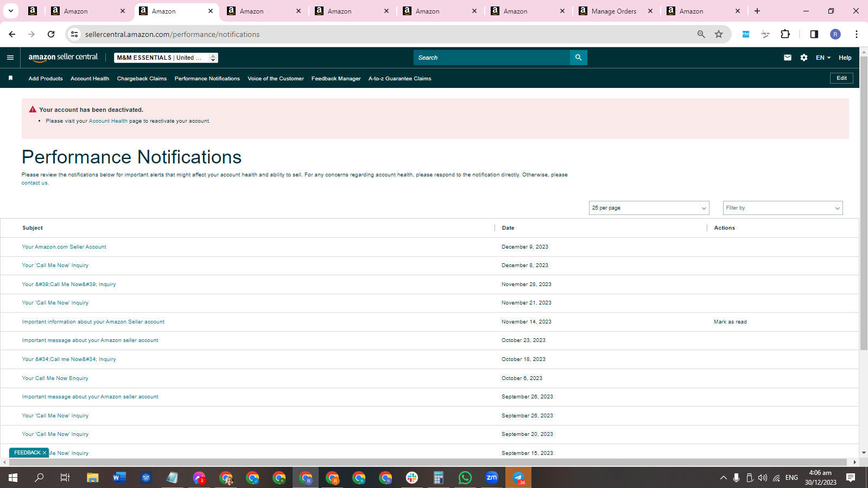Open the Windows notification center

(851, 478)
